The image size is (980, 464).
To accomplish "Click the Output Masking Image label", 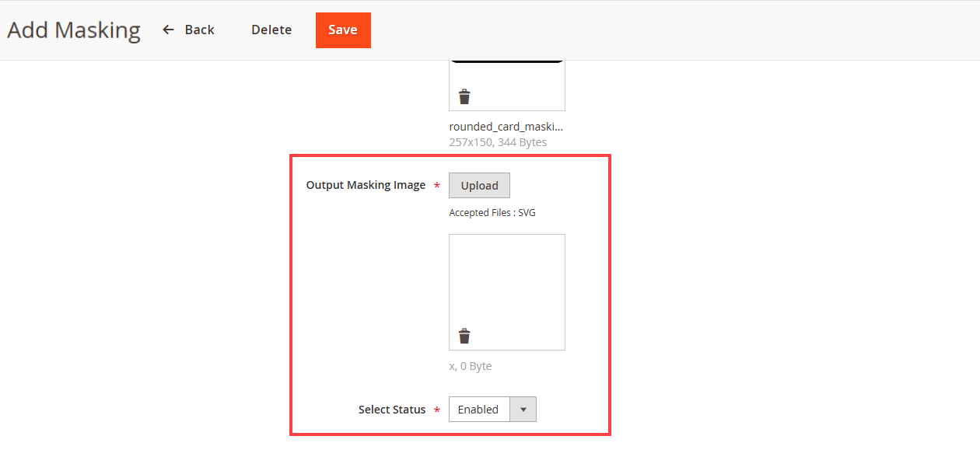I will (366, 185).
